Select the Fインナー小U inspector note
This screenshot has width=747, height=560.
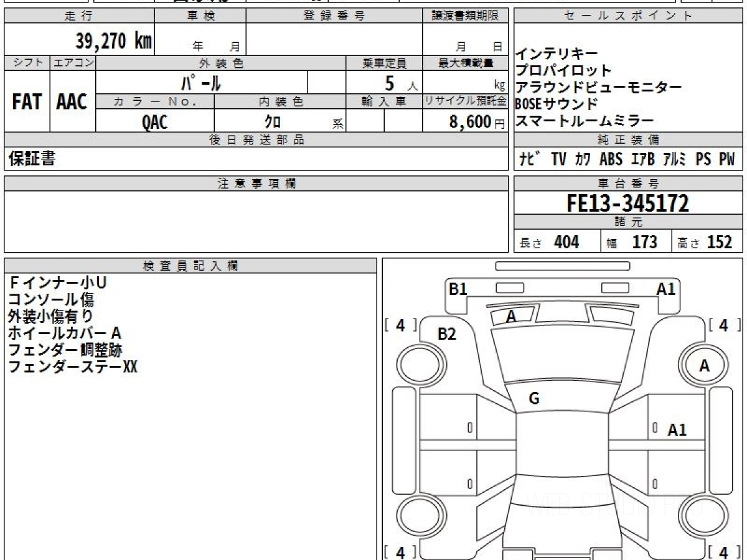(57, 283)
